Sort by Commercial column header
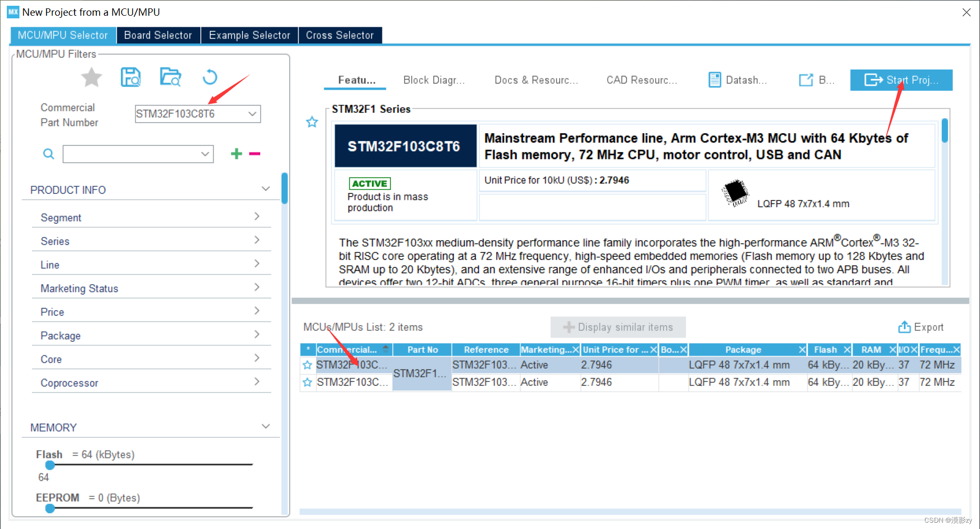This screenshot has width=980, height=529. coord(354,350)
